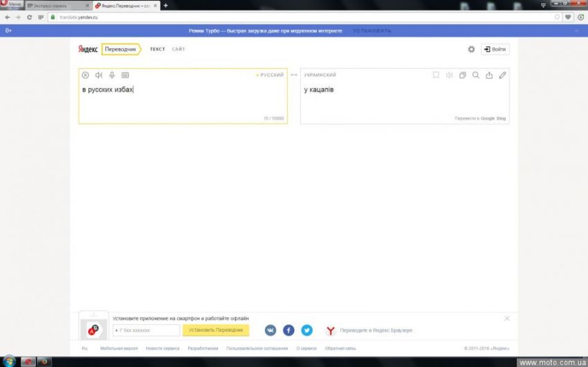The image size is (588, 367).
Task: Switch to the САЙТ mode tab
Action: click(178, 49)
